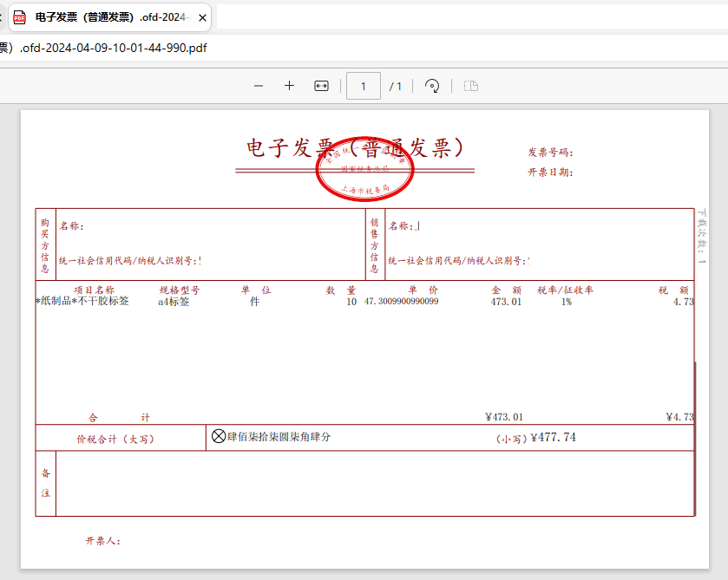Close the invoice PDF tab
This screenshot has width=728, height=580.
pyautogui.click(x=202, y=16)
